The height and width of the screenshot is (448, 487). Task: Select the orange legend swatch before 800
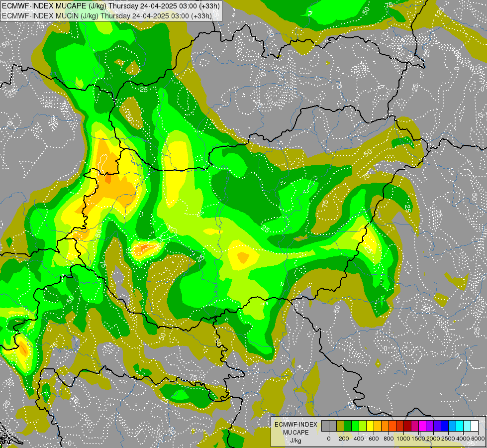tap(385, 426)
